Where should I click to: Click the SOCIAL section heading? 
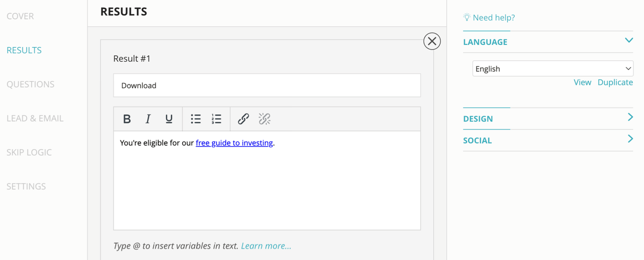pos(477,140)
